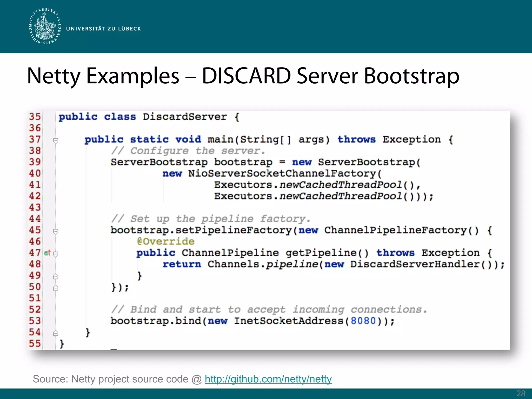
Task: Collapse the main method fold marker at line 37
Action: 56,141
